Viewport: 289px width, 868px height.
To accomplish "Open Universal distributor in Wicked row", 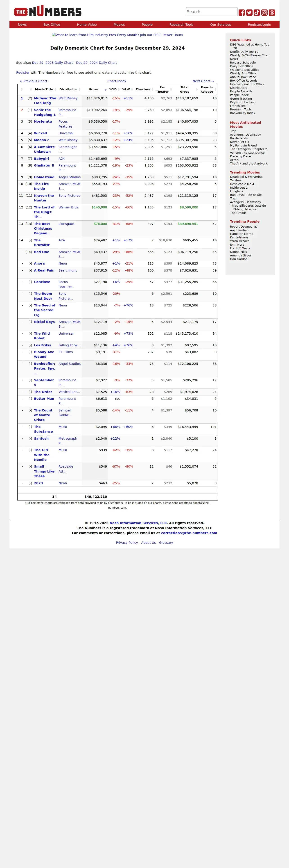I will (x=66, y=133).
